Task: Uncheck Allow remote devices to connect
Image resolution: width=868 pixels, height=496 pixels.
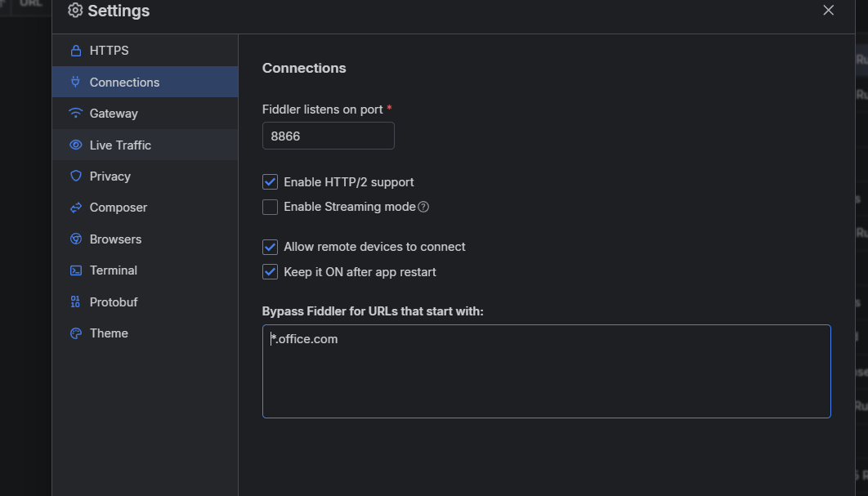Action: [x=270, y=247]
